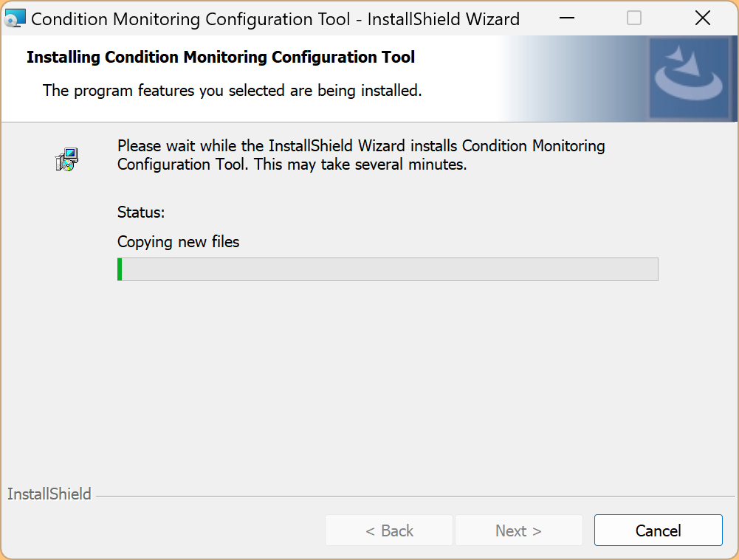The width and height of the screenshot is (739, 560).
Task: Click the window title text
Action: 275,19
